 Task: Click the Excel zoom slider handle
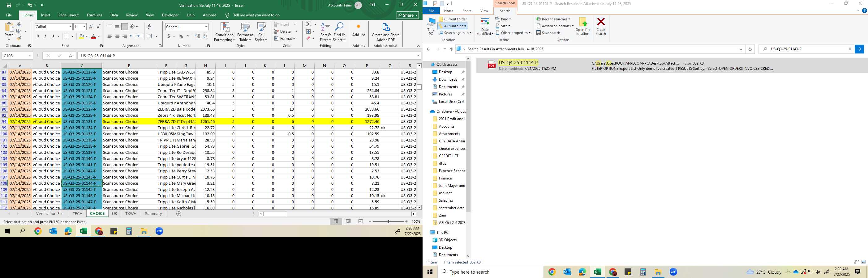(388, 221)
